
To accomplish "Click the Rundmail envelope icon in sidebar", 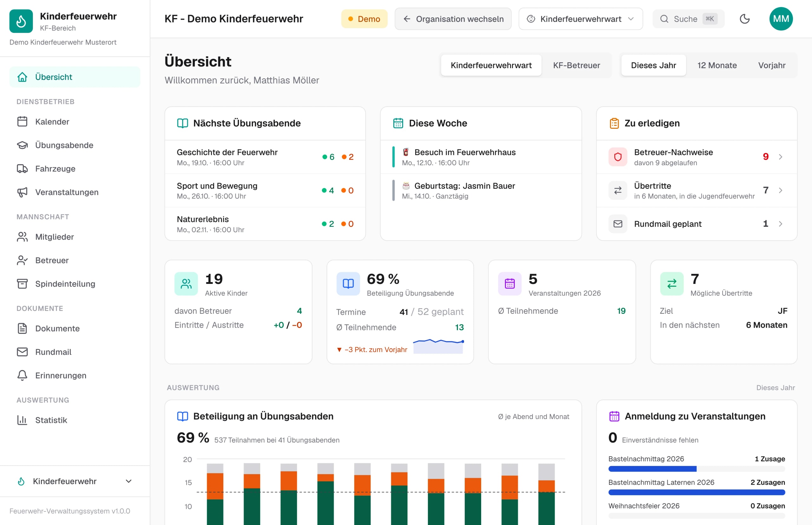I will coord(22,352).
